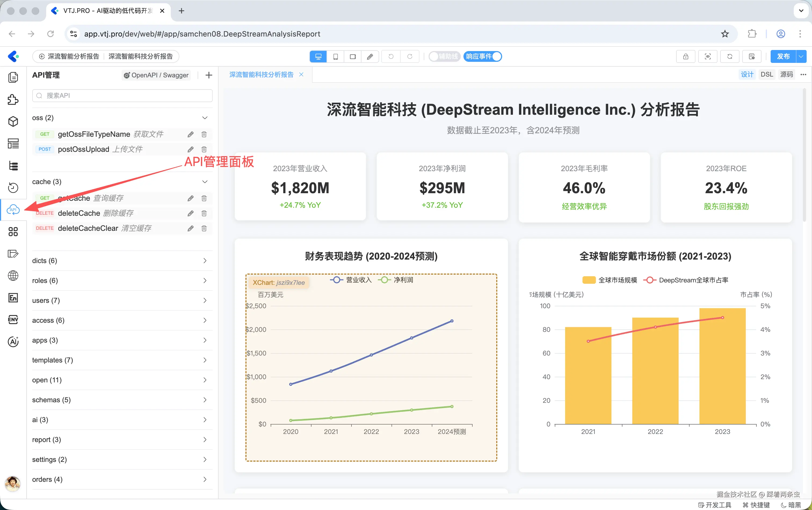Click the 搜索API search input field
Screen dimensions: 812x510
pyautogui.click(x=122, y=95)
